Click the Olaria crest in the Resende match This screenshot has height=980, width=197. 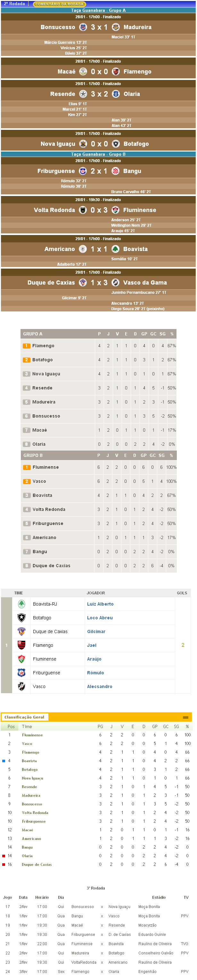116,94
